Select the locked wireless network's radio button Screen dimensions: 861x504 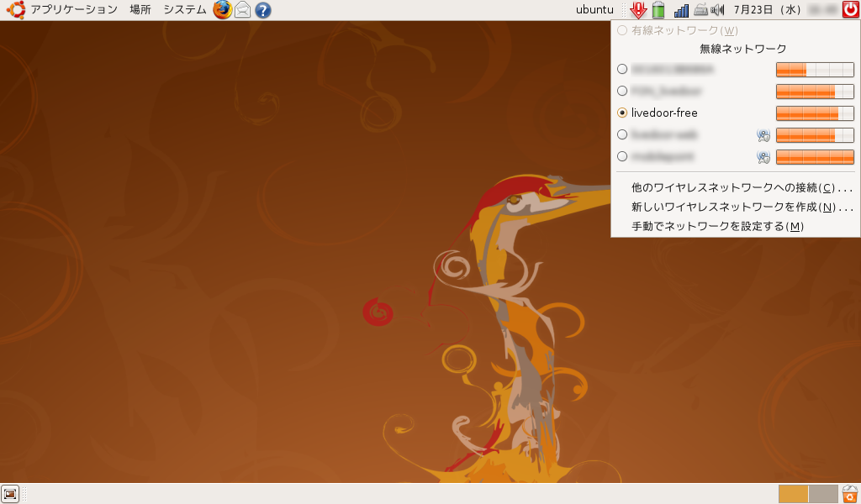tap(622, 134)
